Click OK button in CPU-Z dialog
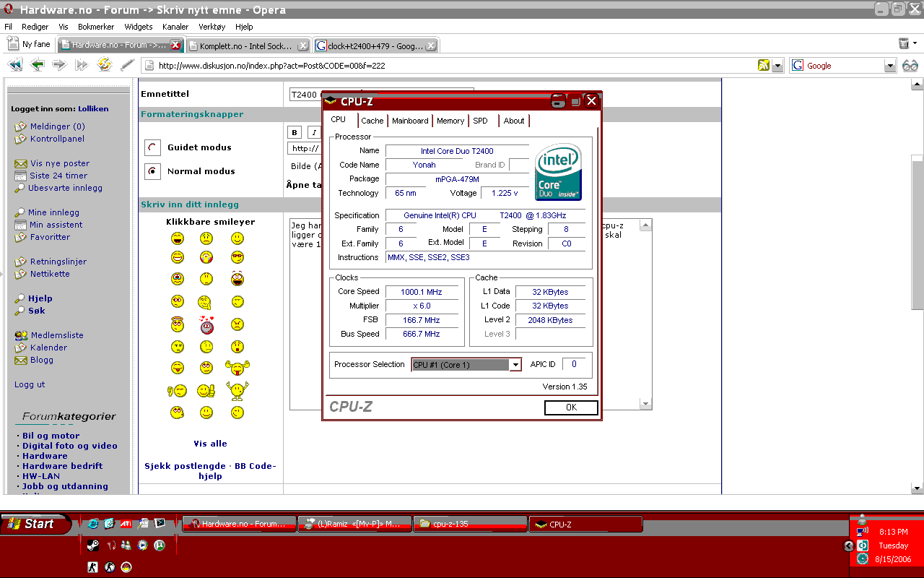Screen dimensions: 924x578 [571, 407]
